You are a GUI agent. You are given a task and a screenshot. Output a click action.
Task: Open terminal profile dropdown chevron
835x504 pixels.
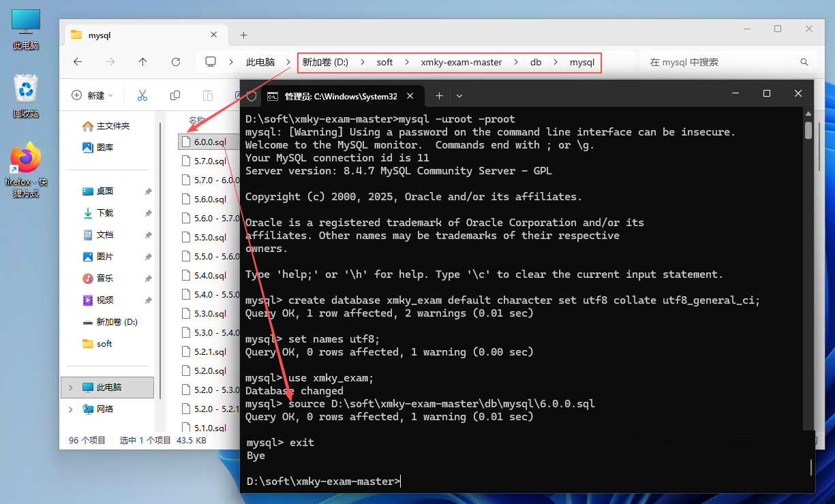459,96
